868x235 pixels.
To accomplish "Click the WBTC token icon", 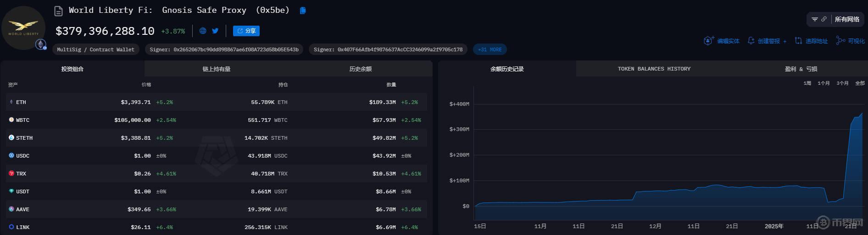I will tap(11, 120).
